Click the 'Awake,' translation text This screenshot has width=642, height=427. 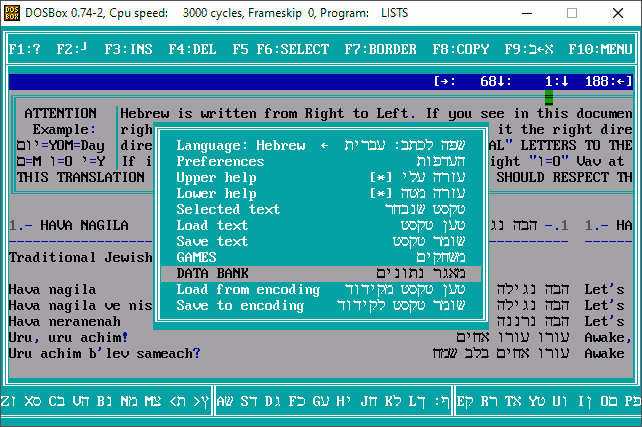coord(608,337)
